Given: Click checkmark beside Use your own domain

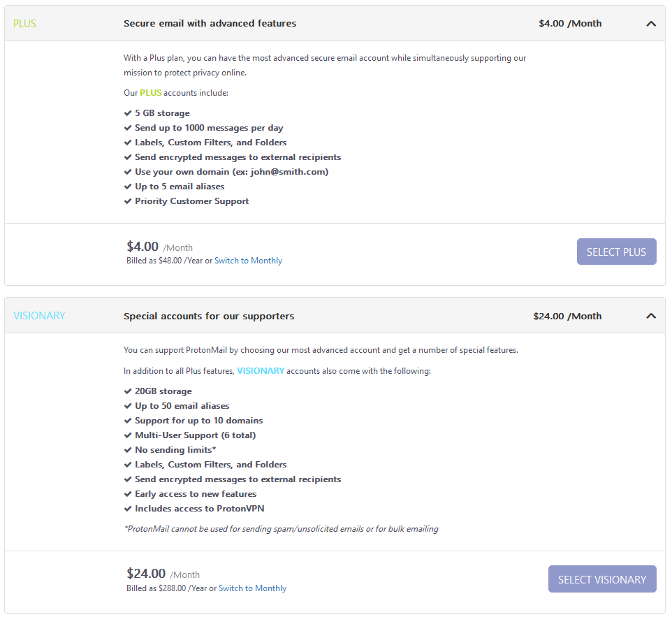Looking at the screenshot, I should 128,172.
